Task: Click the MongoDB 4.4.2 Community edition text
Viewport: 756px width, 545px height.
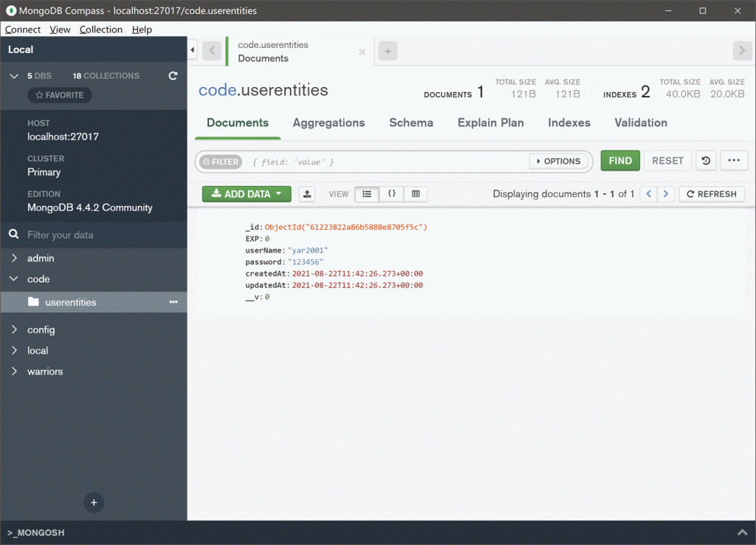Action: (89, 208)
